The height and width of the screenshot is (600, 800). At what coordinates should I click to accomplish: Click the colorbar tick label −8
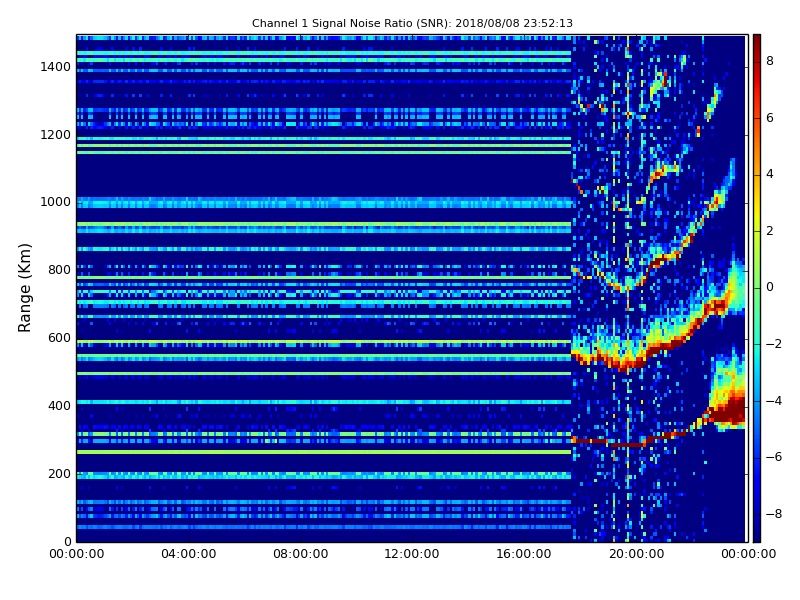774,514
